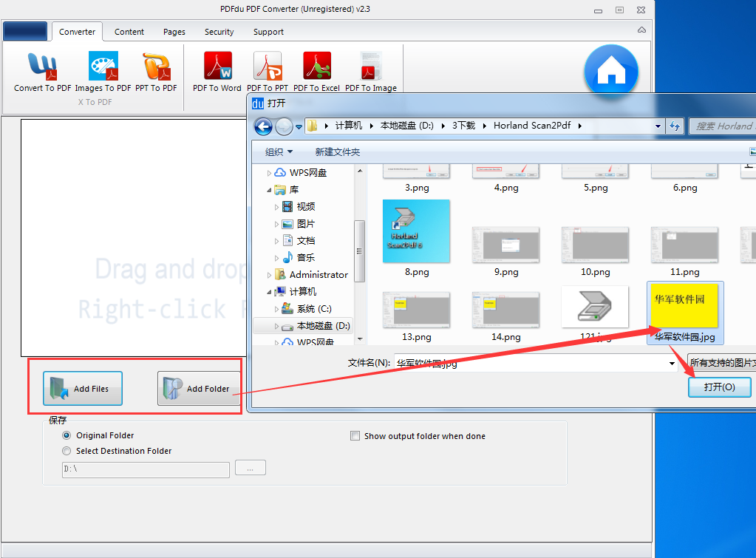Switch to the Security tab
Image resolution: width=756 pixels, height=558 pixels.
coord(219,32)
